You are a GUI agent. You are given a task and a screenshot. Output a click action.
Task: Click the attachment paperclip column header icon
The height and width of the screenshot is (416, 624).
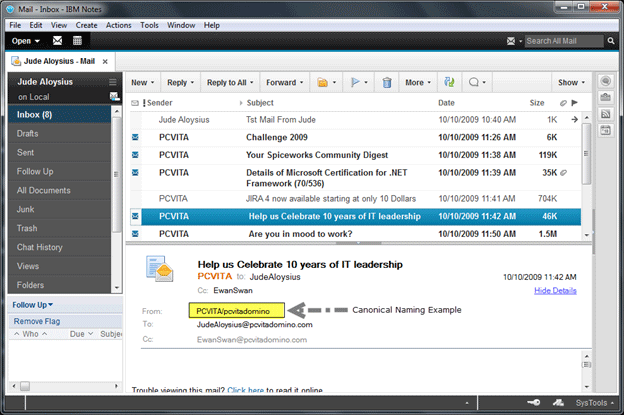click(563, 103)
